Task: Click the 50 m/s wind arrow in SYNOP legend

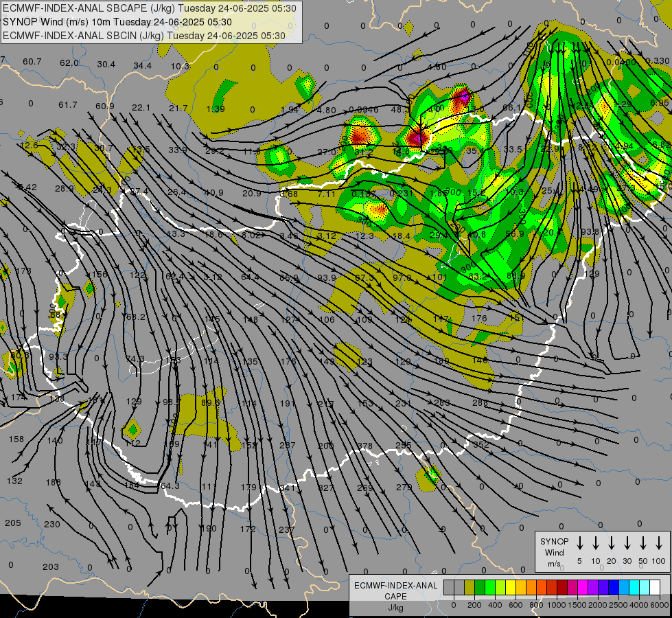Action: (643, 543)
